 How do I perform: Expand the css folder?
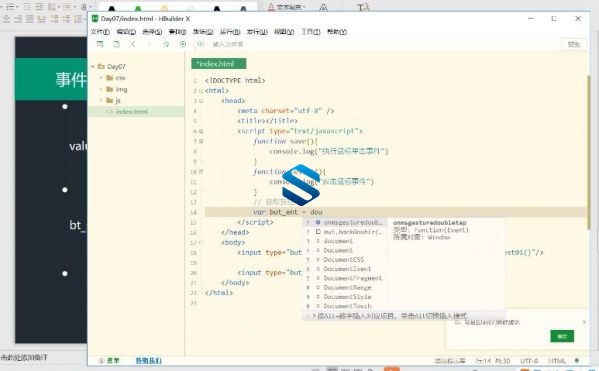point(101,78)
